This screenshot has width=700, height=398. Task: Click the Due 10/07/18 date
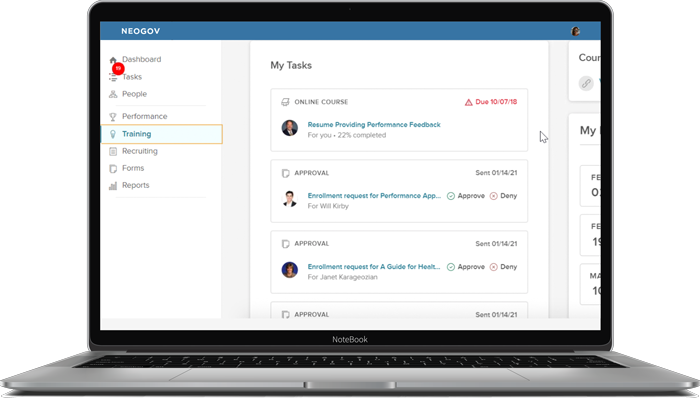[x=496, y=102]
